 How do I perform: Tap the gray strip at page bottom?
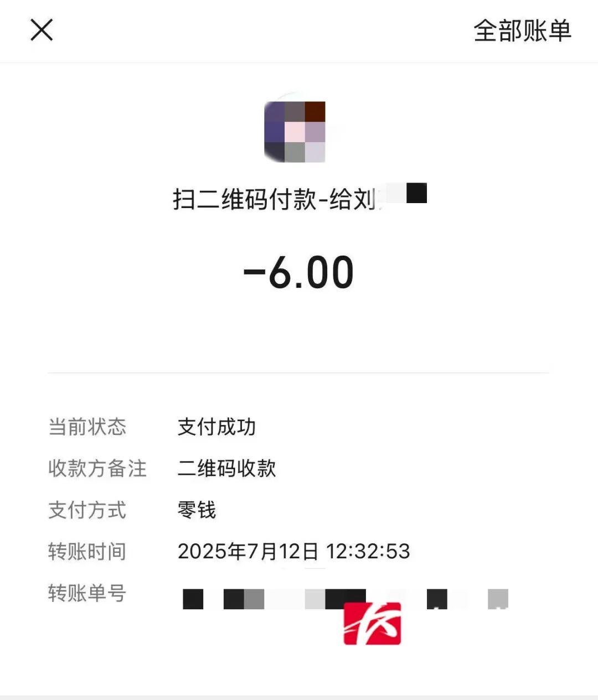(x=299, y=697)
